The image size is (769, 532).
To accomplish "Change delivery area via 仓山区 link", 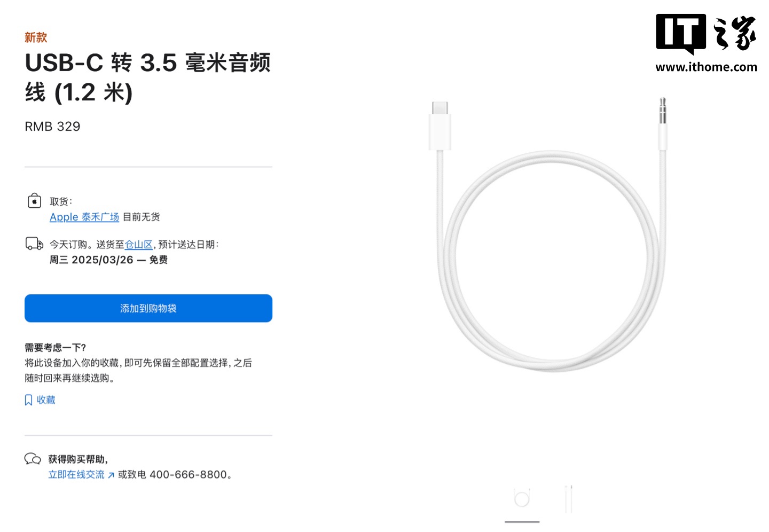I will click(x=139, y=245).
